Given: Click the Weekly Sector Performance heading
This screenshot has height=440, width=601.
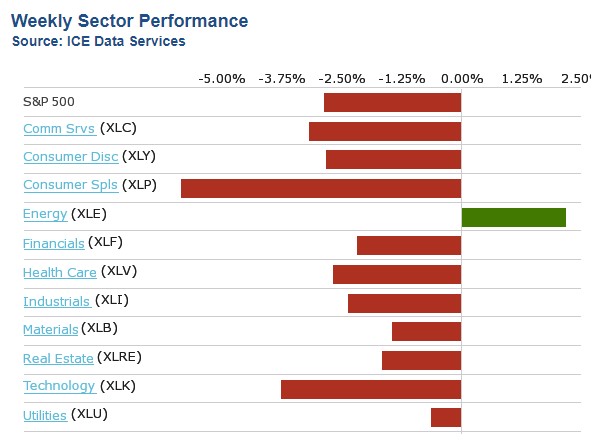Looking at the screenshot, I should (130, 21).
